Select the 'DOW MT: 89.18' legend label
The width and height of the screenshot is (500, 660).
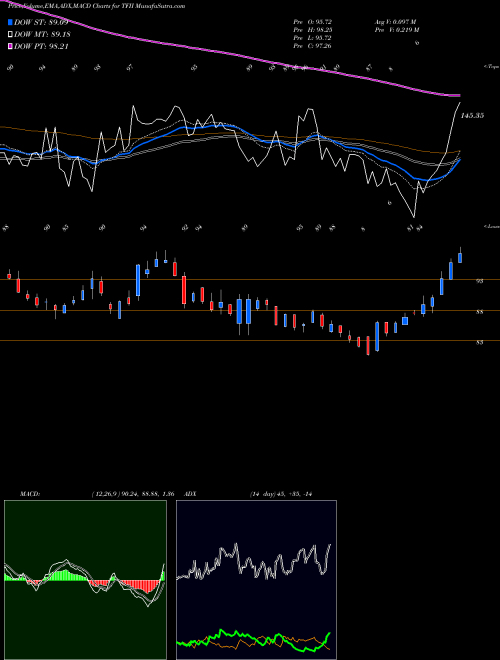(42, 34)
